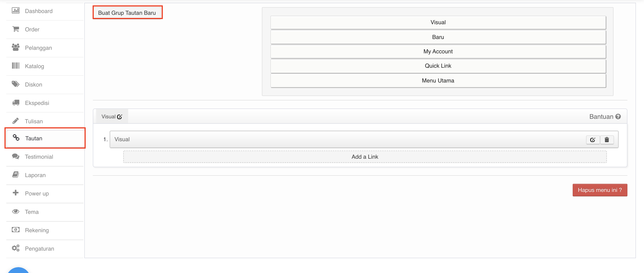
Task: Click edit icon beside Visual tab title
Action: click(120, 117)
